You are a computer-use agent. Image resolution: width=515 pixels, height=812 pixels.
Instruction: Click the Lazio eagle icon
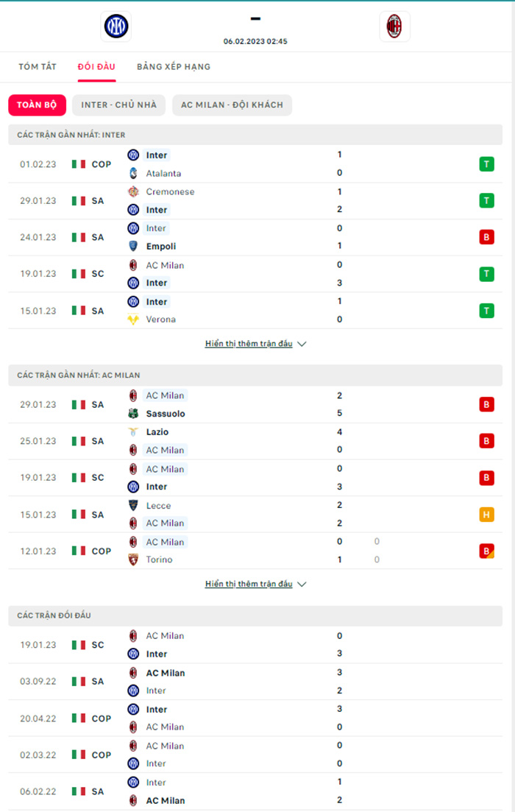click(133, 432)
